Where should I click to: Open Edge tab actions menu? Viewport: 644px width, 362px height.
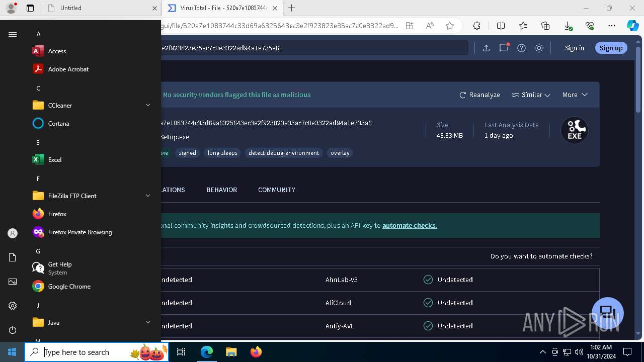click(x=30, y=8)
